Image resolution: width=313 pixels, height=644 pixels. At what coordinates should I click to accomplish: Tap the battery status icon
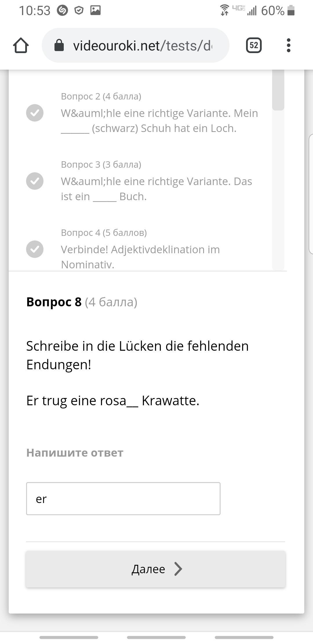coord(291,10)
